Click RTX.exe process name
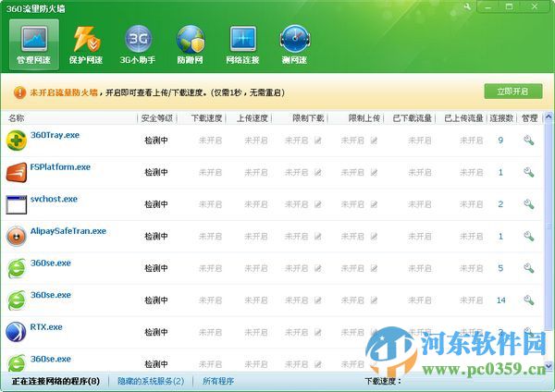555x392 pixels. (x=46, y=327)
